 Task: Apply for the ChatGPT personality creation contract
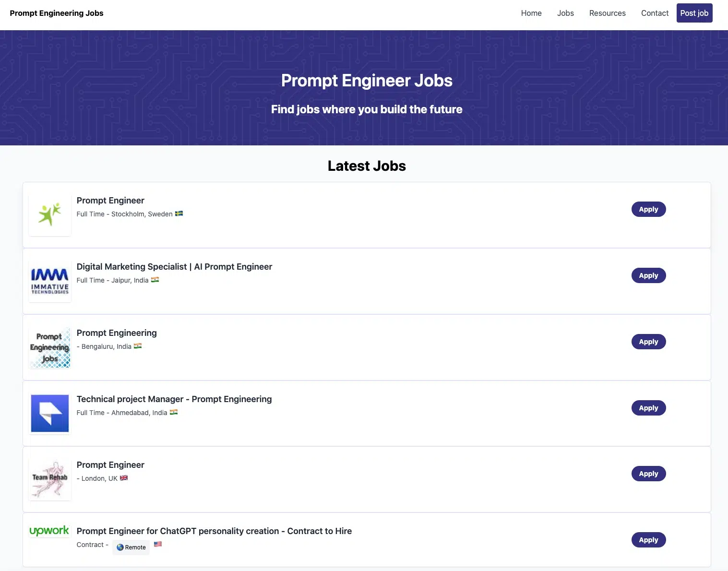(648, 539)
